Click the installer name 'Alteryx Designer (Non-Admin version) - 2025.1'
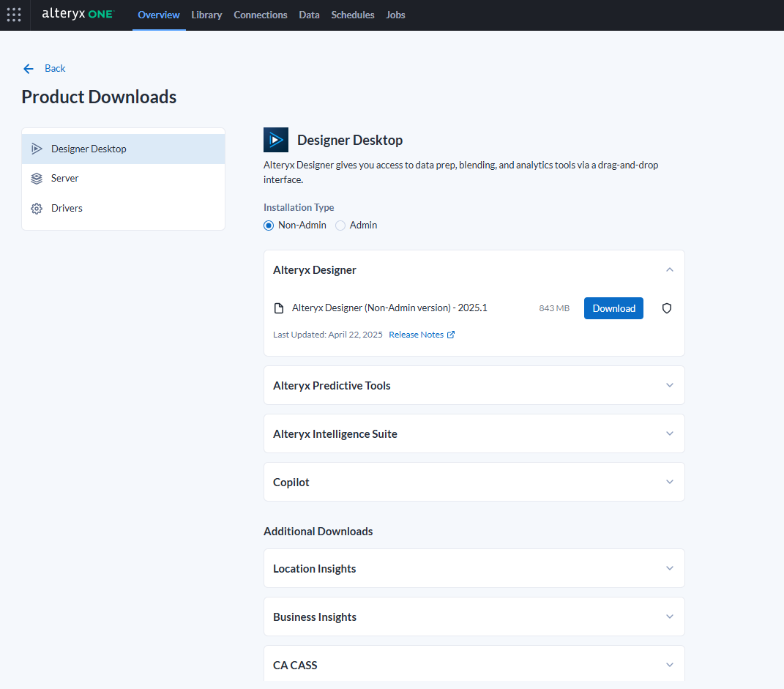The width and height of the screenshot is (784, 689). [389, 308]
